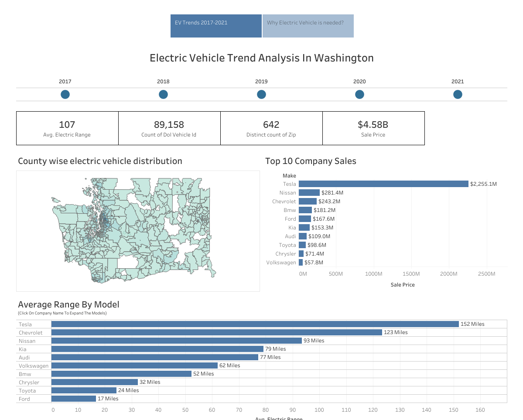Select Volkswagen sales bar $57.8M

coord(301,263)
